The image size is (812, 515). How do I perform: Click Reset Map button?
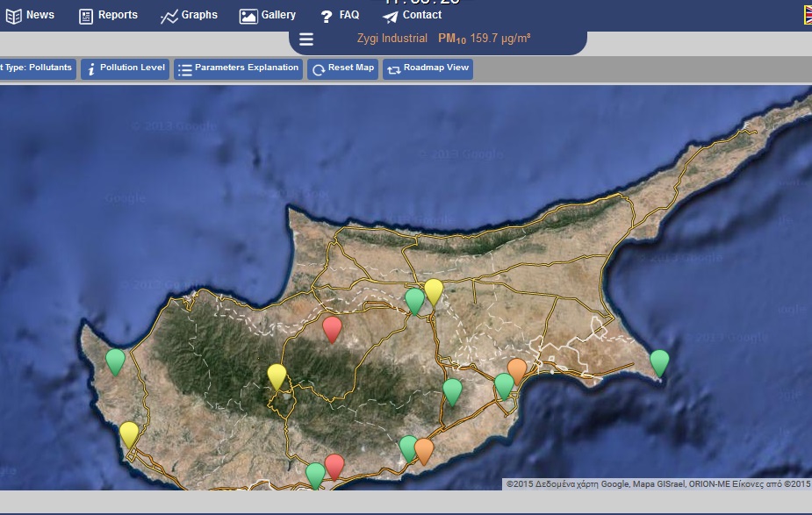(x=343, y=68)
